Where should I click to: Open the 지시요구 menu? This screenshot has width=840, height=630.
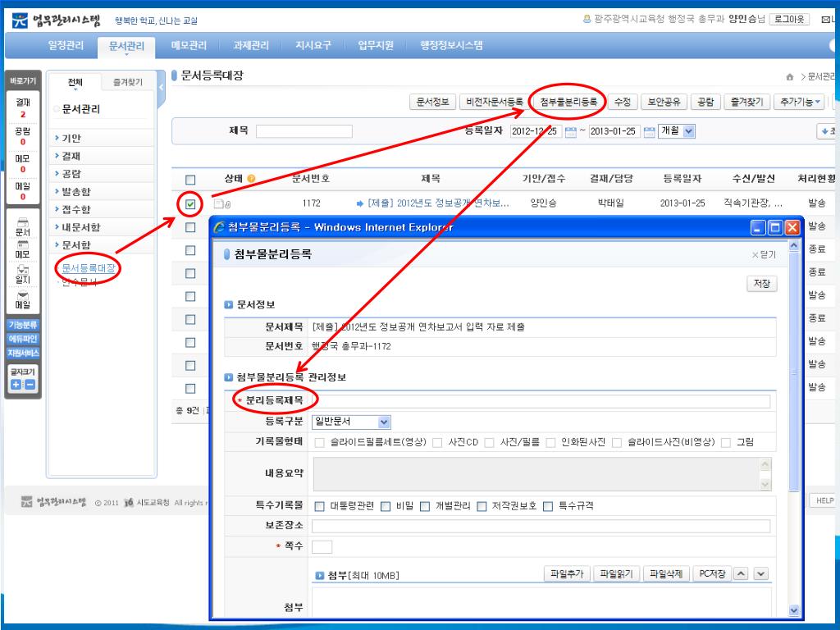pos(313,46)
